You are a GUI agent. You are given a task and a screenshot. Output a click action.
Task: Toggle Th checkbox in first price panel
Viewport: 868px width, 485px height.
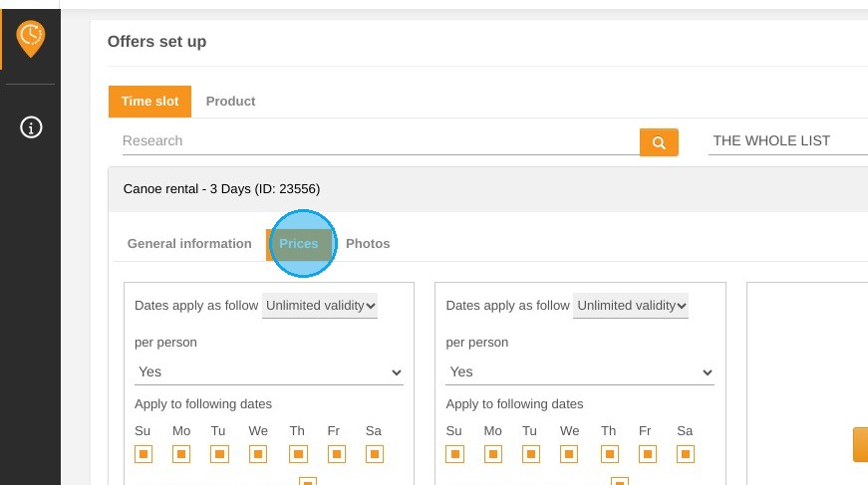tap(298, 454)
